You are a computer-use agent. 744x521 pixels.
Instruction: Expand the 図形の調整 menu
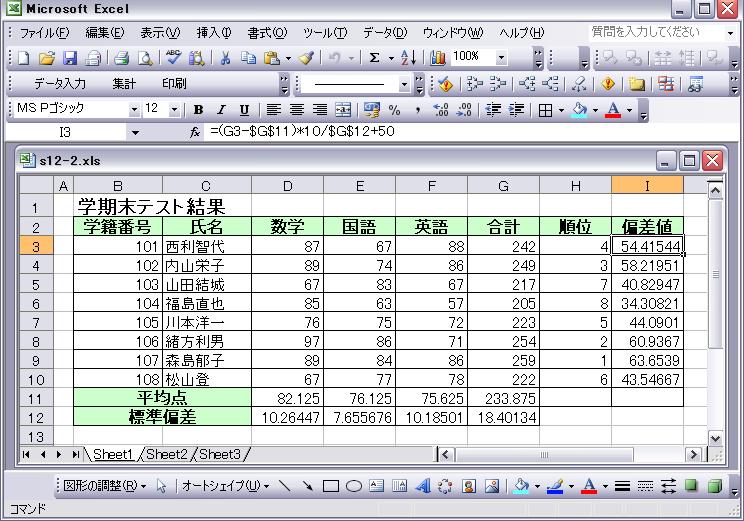pos(104,486)
